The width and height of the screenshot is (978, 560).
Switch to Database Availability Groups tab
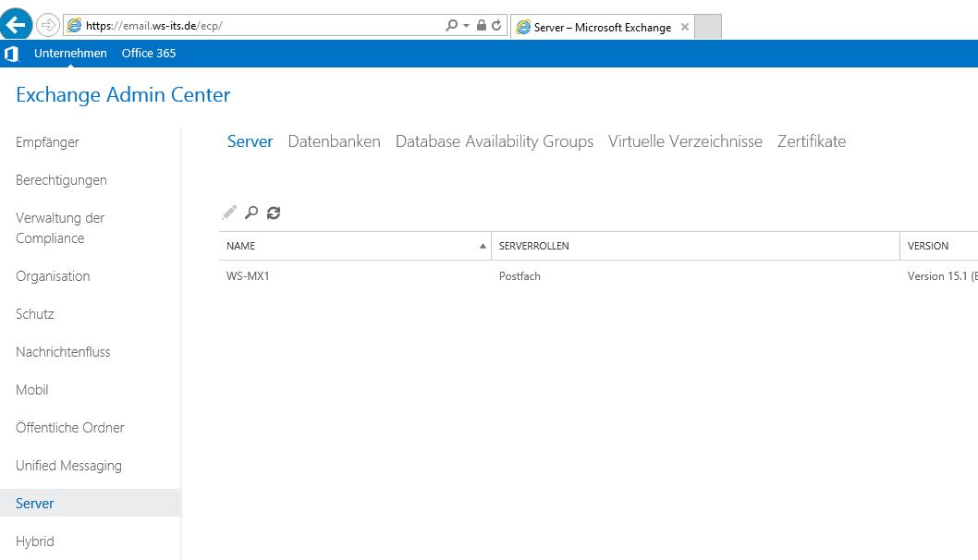coord(495,141)
